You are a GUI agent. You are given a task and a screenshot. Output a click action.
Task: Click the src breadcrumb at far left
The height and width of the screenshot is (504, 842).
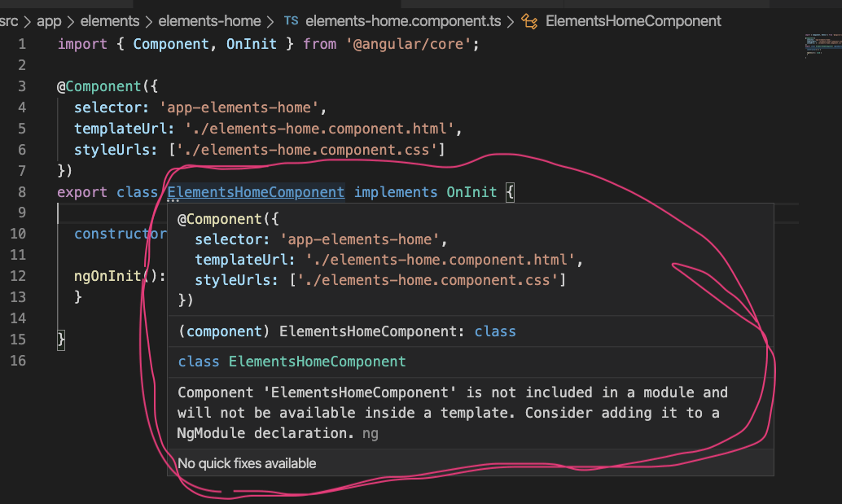10,21
